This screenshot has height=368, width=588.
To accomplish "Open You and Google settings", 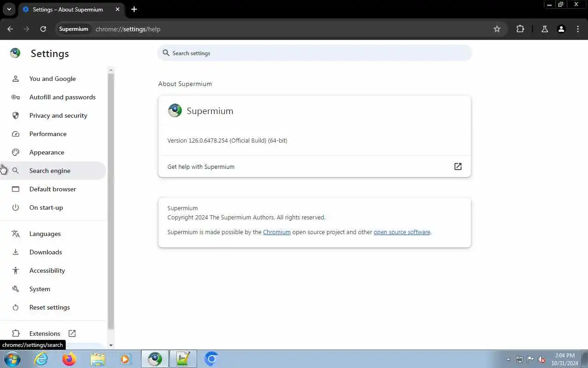I will pos(53,79).
